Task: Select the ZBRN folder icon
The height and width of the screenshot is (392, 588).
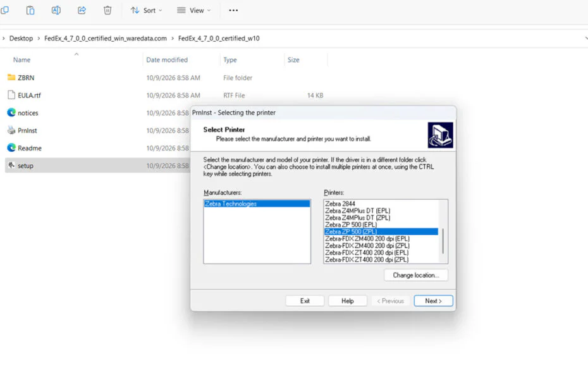Action: click(x=11, y=77)
